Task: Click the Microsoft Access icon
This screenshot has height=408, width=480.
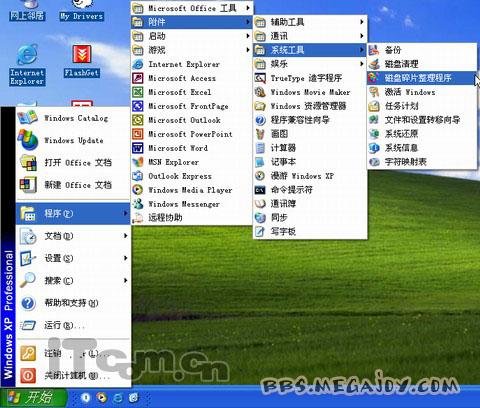Action: click(138, 78)
